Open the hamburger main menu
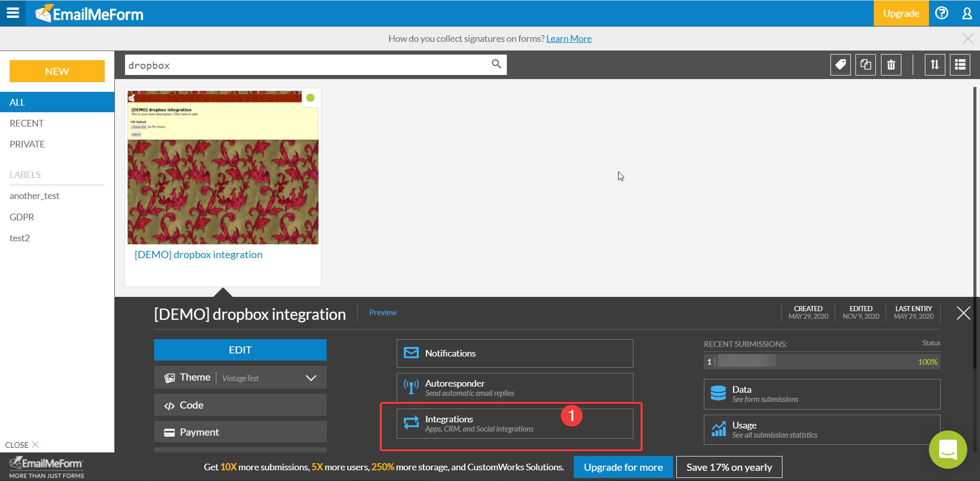This screenshot has height=481, width=980. tap(13, 13)
